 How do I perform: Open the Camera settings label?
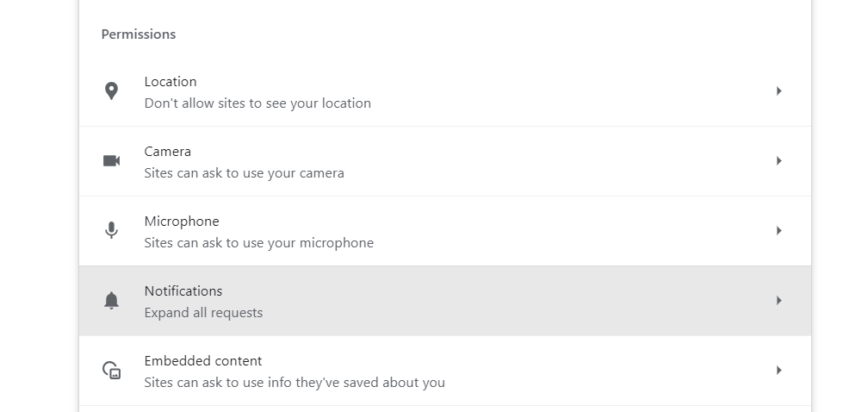coord(168,152)
